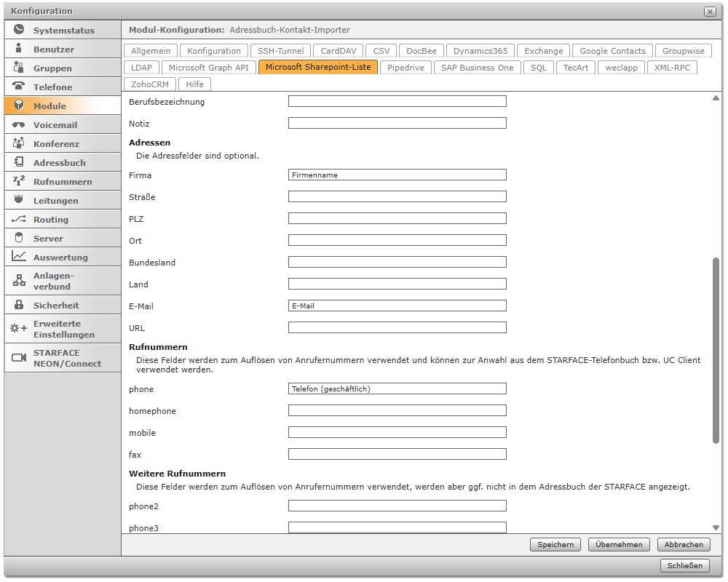Open Benutzer via its person icon
The height and width of the screenshot is (582, 728).
pos(19,49)
